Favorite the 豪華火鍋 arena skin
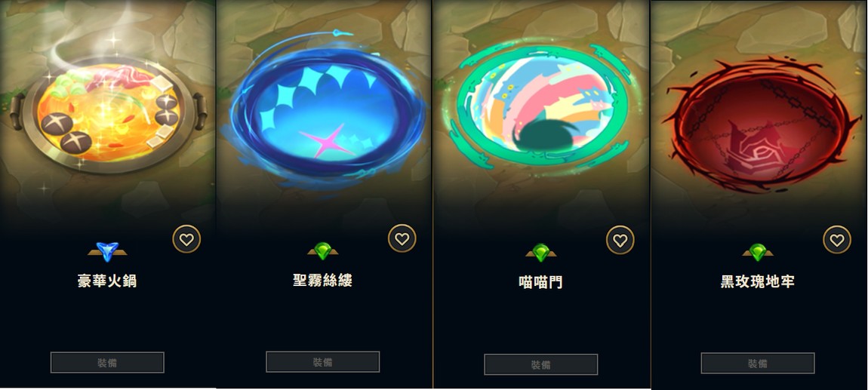This screenshot has height=390, width=868. coord(186,240)
